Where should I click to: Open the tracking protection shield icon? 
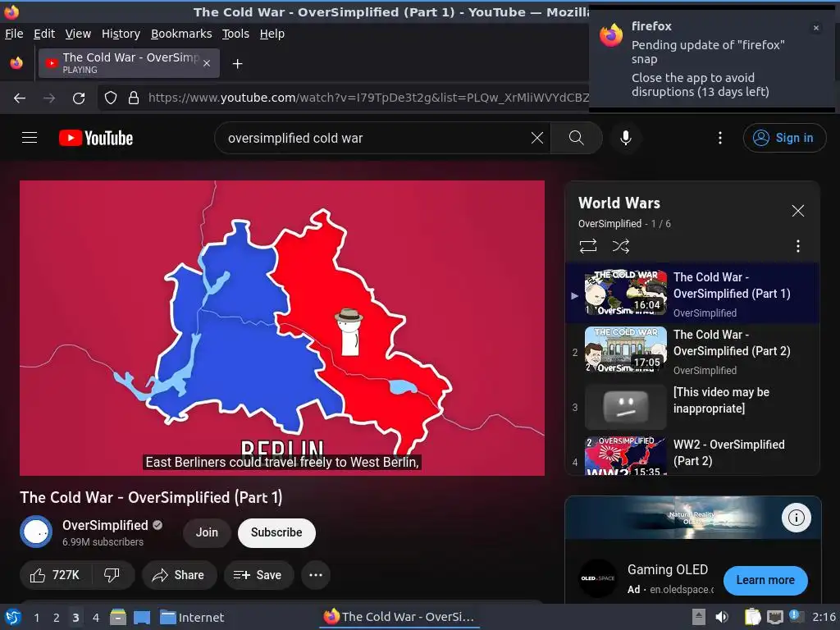point(111,98)
